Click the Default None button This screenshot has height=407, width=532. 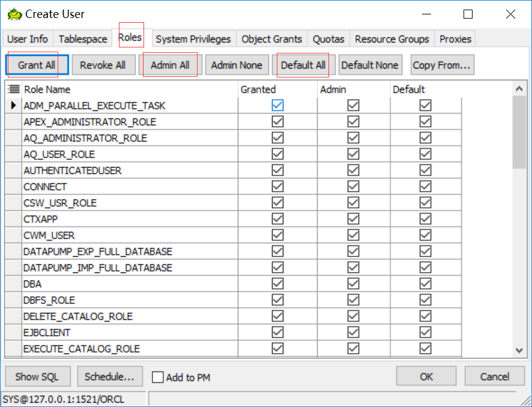pyautogui.click(x=370, y=65)
